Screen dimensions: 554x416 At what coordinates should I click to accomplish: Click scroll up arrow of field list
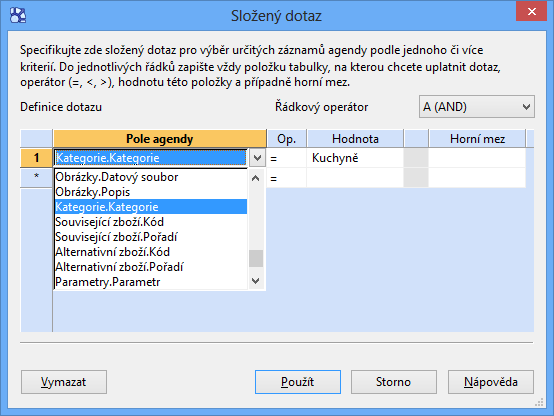pyautogui.click(x=256, y=178)
